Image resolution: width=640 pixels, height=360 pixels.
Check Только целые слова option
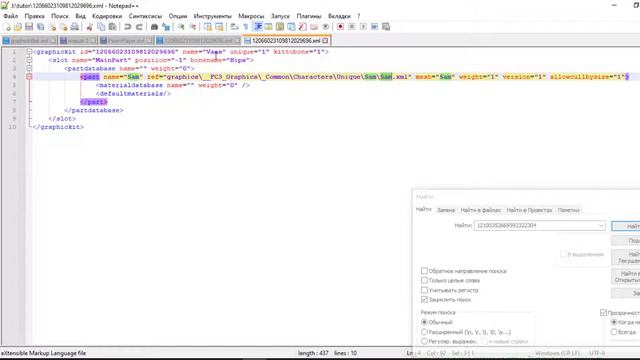click(424, 280)
